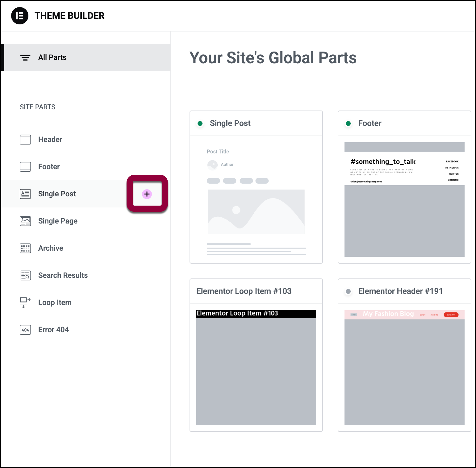Click the Single Page icon
The width and height of the screenshot is (476, 468).
(25, 221)
